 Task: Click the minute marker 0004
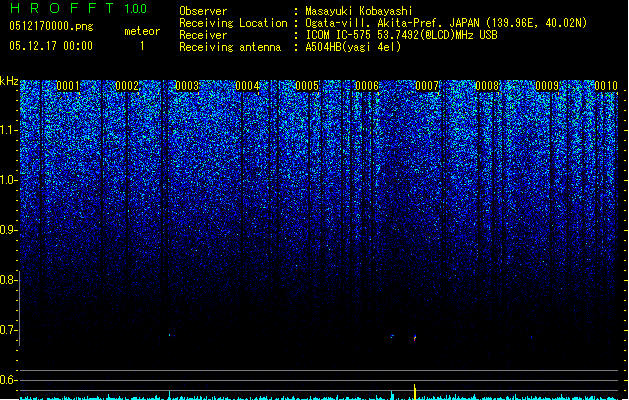click(248, 86)
